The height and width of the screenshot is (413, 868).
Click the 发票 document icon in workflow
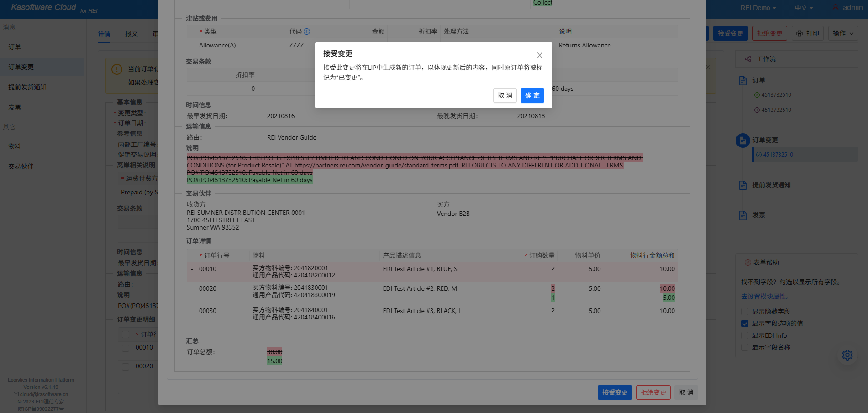(742, 215)
